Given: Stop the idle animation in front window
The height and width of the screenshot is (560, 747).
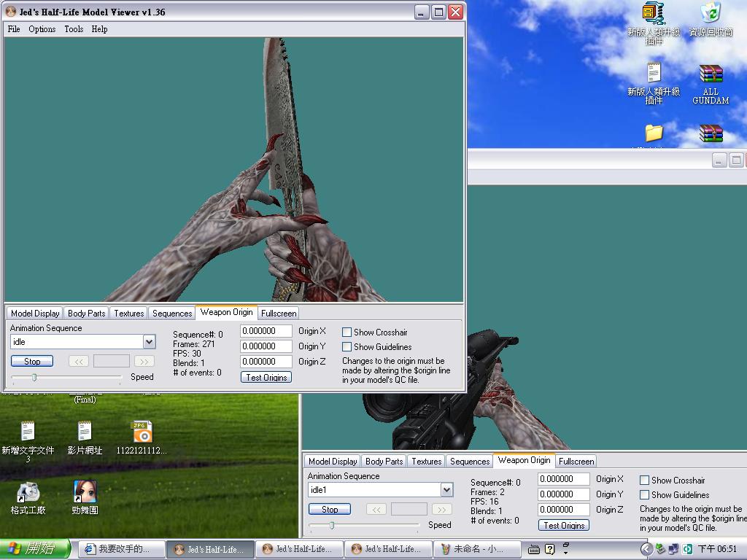Looking at the screenshot, I should (32, 362).
